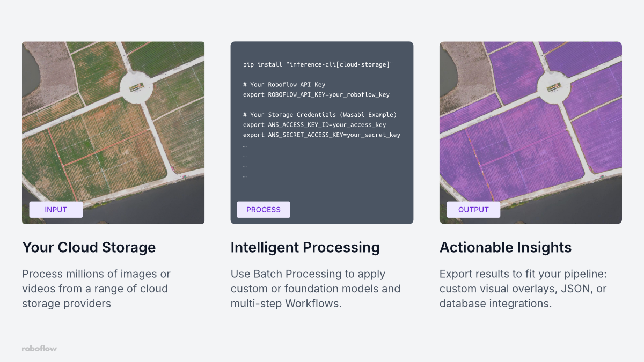
Task: Click the circular plaza in the input image
Action: (x=136, y=86)
